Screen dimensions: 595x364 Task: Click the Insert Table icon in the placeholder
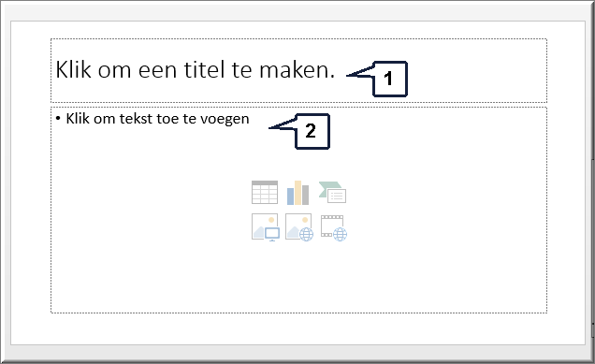coord(265,193)
